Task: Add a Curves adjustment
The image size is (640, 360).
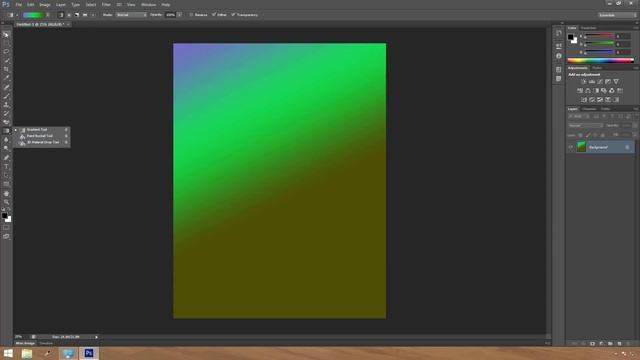Action: pos(600,82)
